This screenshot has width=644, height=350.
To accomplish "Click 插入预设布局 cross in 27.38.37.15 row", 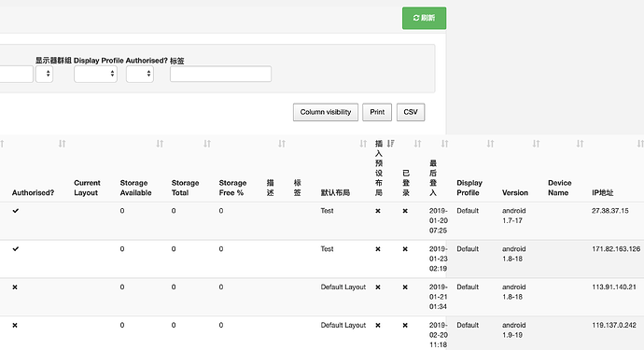I will (x=378, y=211).
